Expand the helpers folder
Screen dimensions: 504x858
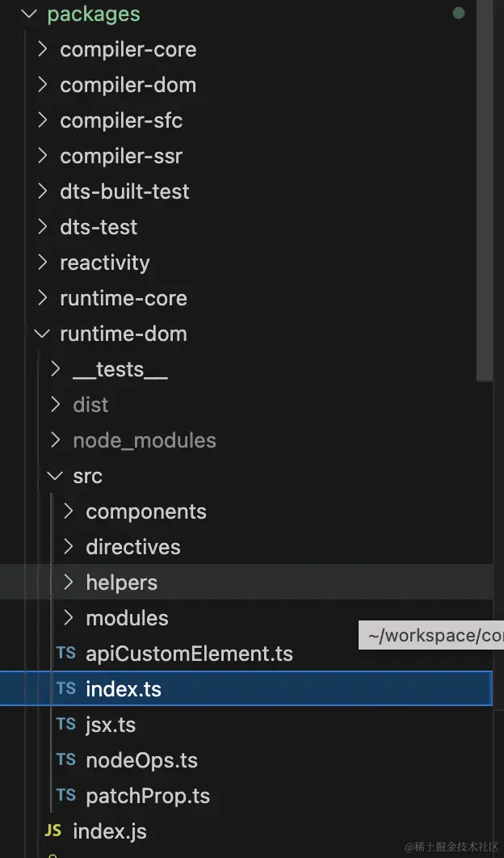click(x=68, y=583)
